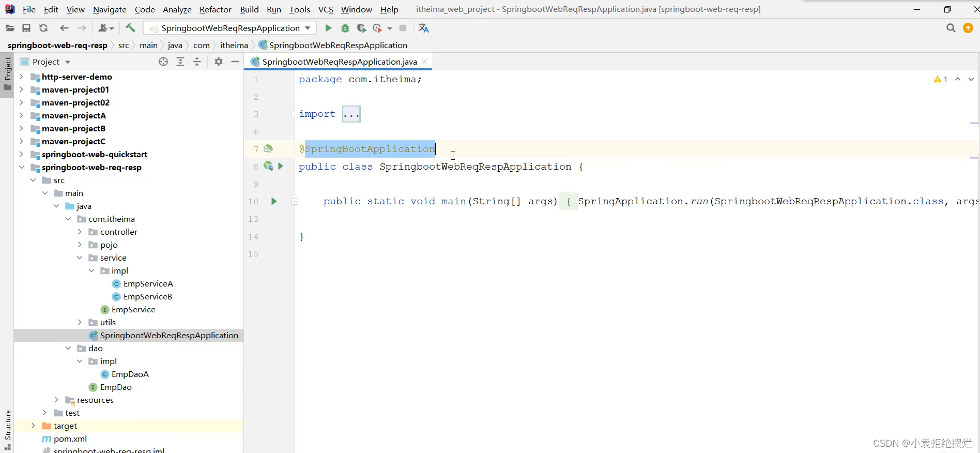
Task: Open the Navigate menu
Action: 110,9
